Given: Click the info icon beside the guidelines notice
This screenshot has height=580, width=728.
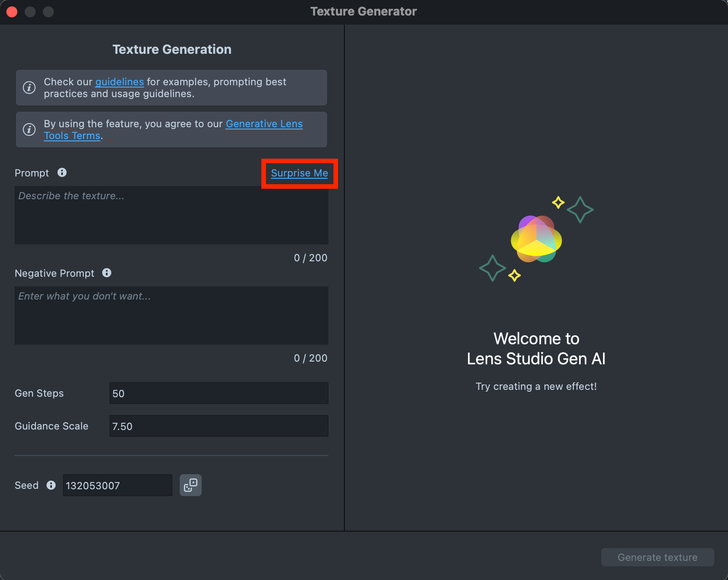Looking at the screenshot, I should click(29, 88).
